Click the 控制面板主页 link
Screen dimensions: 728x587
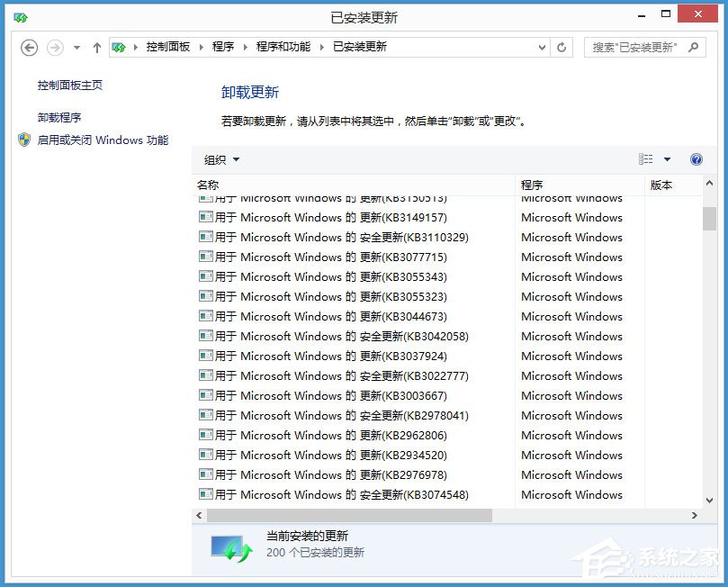(x=68, y=85)
